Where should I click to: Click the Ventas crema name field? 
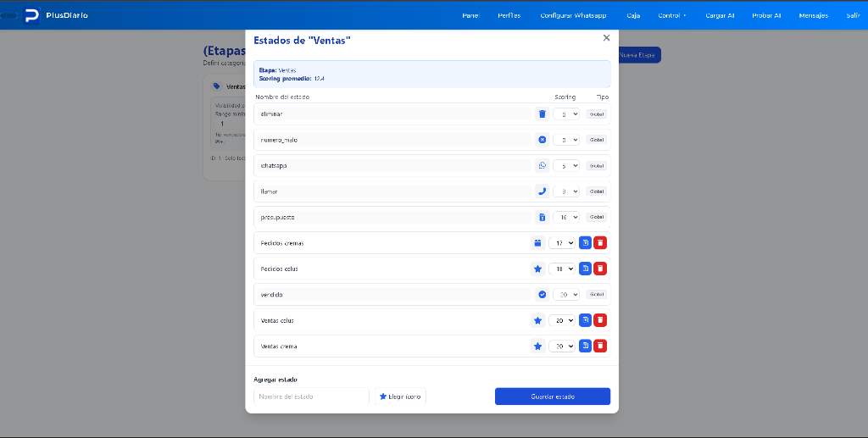[390, 347]
